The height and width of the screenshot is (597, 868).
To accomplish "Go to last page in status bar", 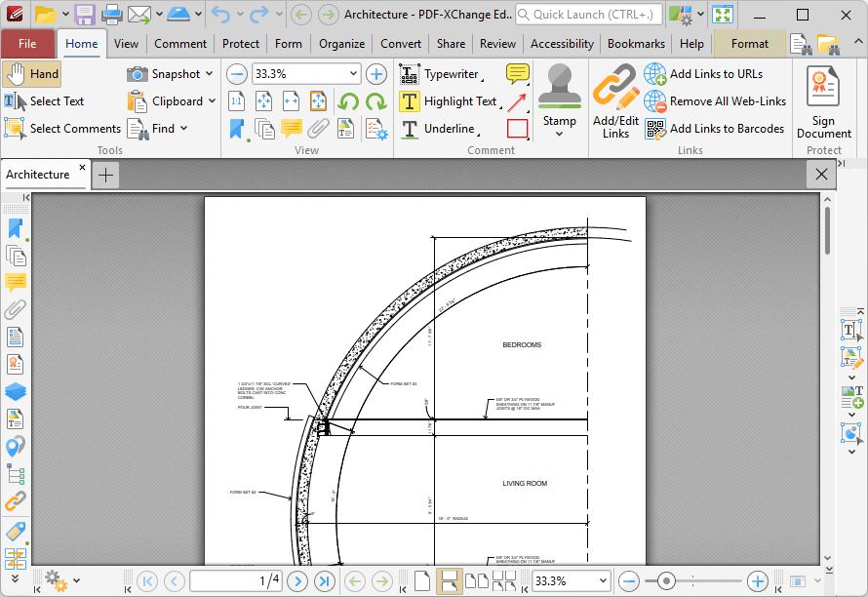I will pyautogui.click(x=325, y=581).
